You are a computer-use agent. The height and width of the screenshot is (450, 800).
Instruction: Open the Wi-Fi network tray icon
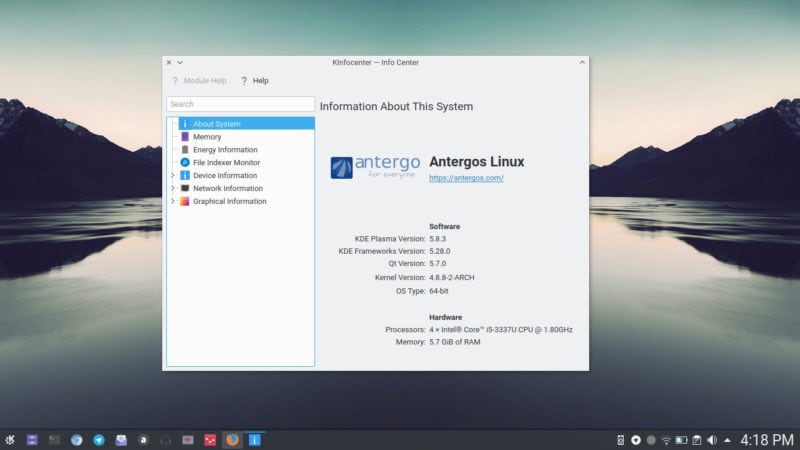[x=666, y=440]
